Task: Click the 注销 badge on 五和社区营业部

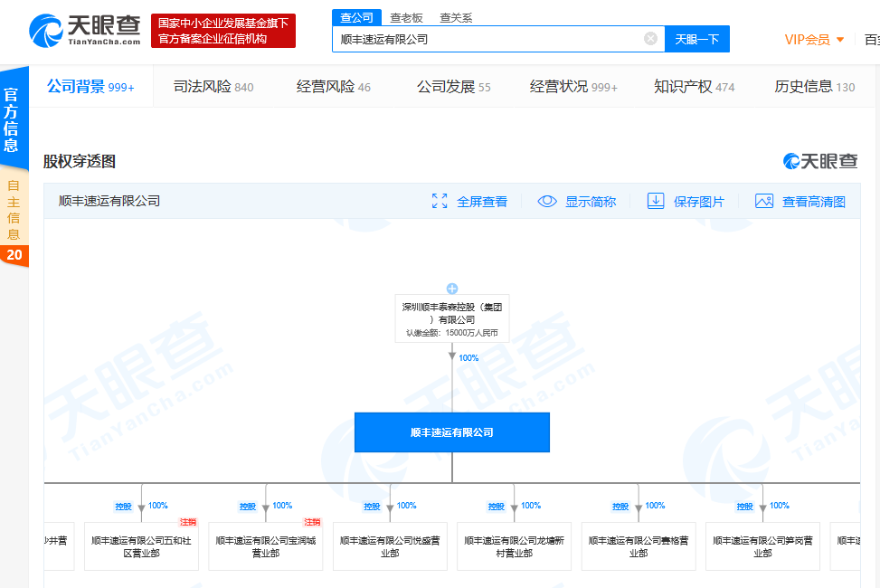Action: pyautogui.click(x=188, y=522)
